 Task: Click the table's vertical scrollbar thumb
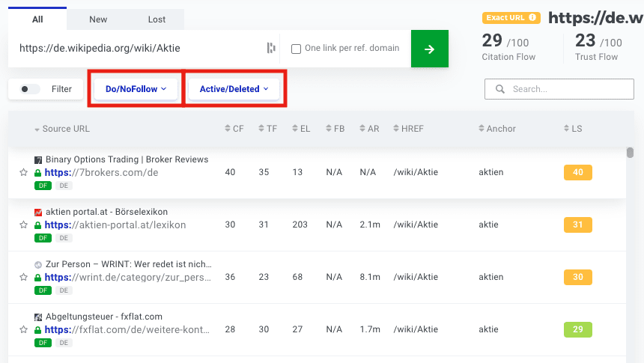[x=630, y=153]
